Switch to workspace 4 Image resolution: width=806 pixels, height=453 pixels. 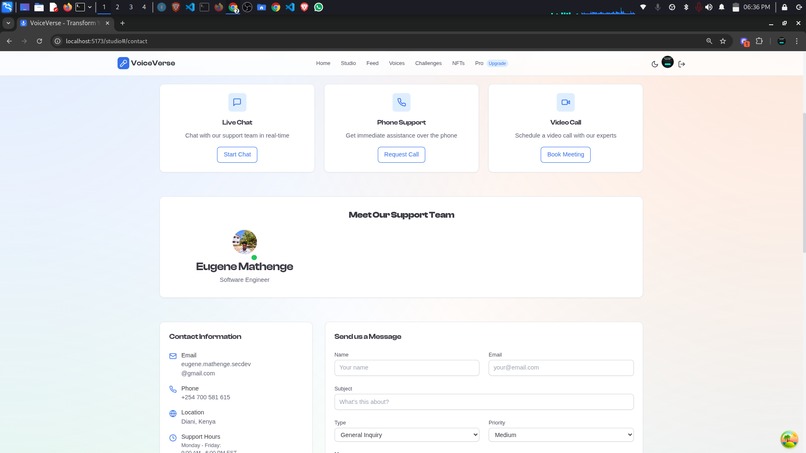click(144, 7)
